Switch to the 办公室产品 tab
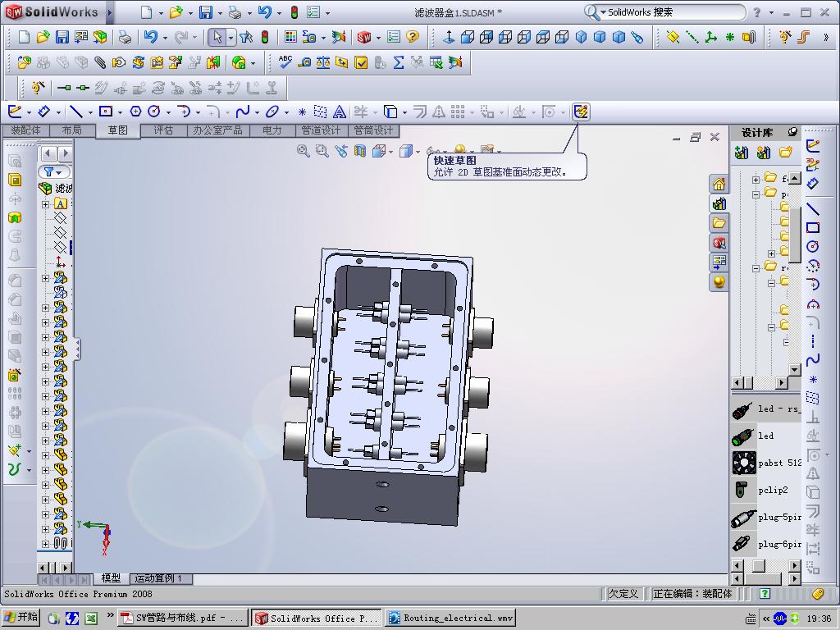 (217, 130)
